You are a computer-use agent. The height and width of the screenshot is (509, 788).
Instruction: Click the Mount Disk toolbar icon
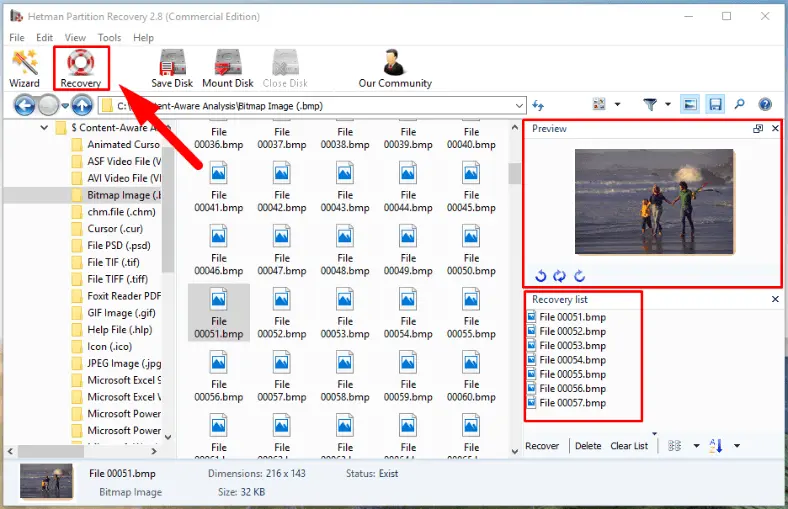228,68
